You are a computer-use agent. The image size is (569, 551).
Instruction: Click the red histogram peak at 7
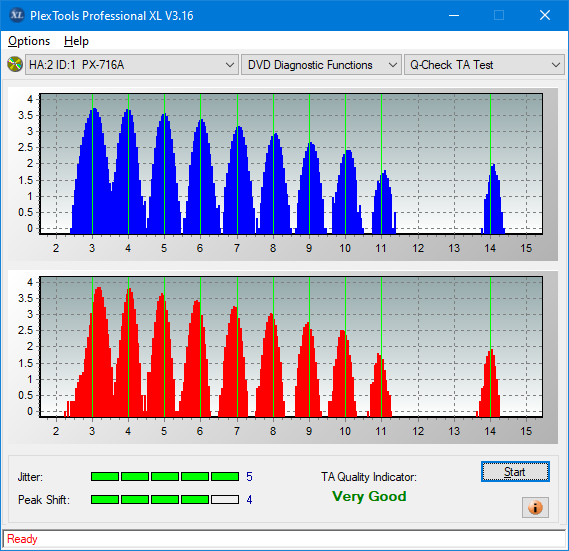234,362
